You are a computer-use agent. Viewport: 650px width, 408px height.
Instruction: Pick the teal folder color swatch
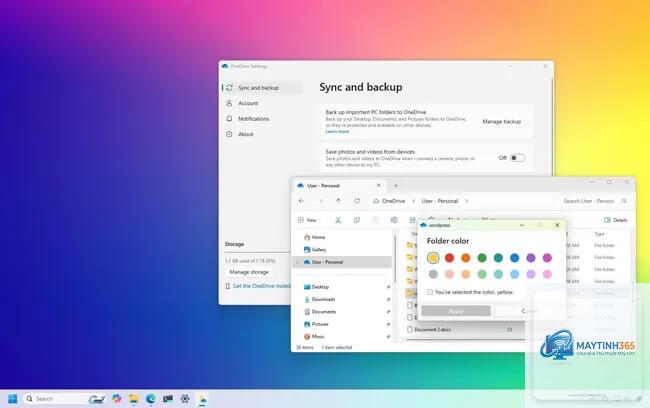[498, 258]
